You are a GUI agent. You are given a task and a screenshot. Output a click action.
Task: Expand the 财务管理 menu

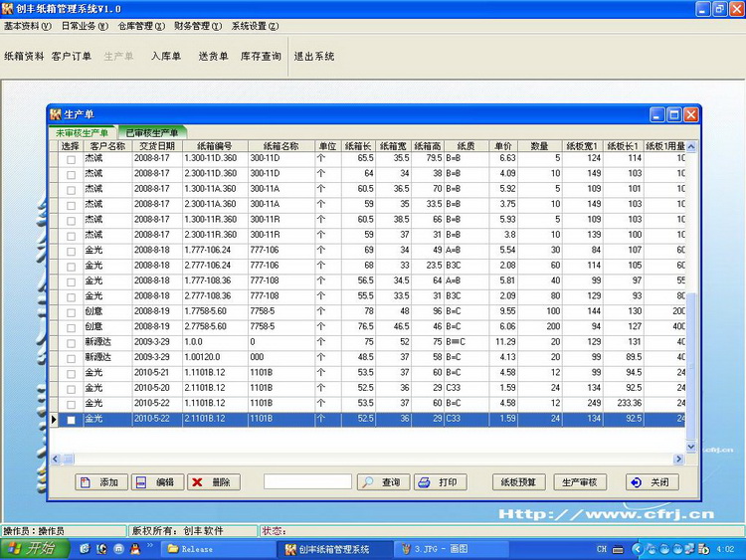[x=198, y=26]
